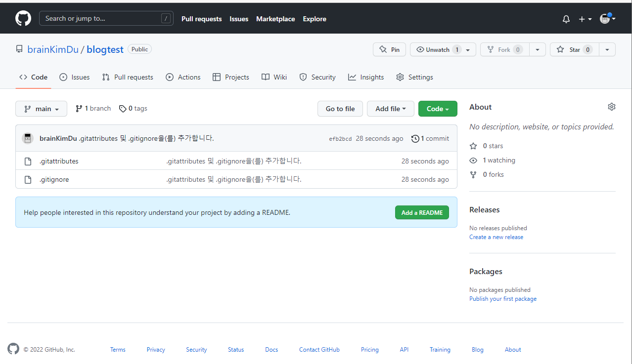Click the footer GitHub logo

click(x=13, y=349)
